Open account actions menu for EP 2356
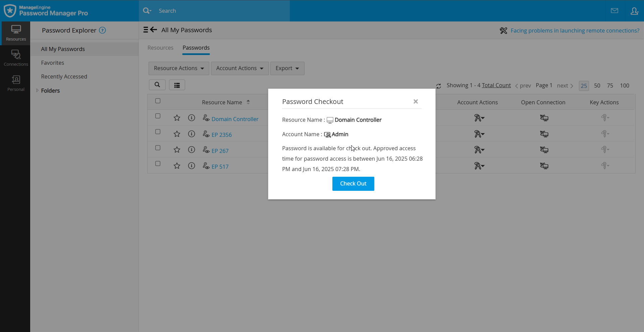The width and height of the screenshot is (644, 332). click(x=479, y=134)
